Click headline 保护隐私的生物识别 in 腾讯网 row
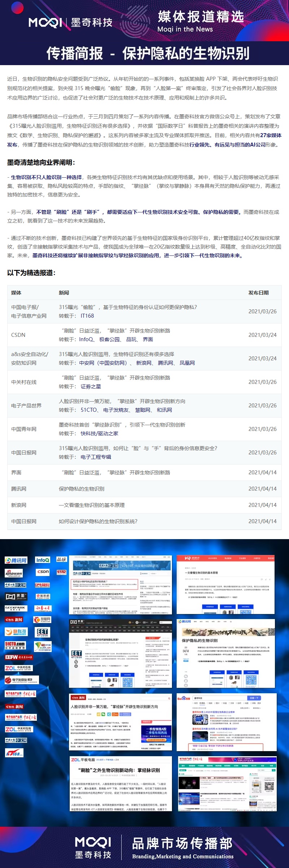Screen dimensions: 289x868 82,489
